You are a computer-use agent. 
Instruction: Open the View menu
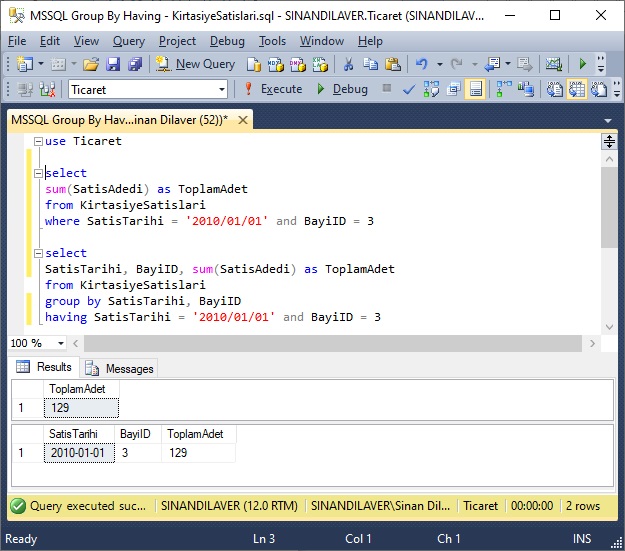86,41
